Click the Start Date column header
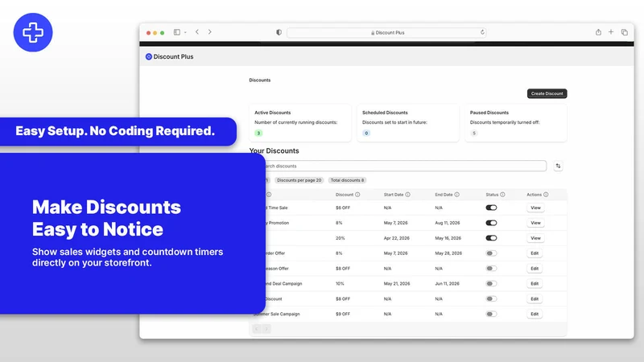The width and height of the screenshot is (644, 362). (x=394, y=195)
